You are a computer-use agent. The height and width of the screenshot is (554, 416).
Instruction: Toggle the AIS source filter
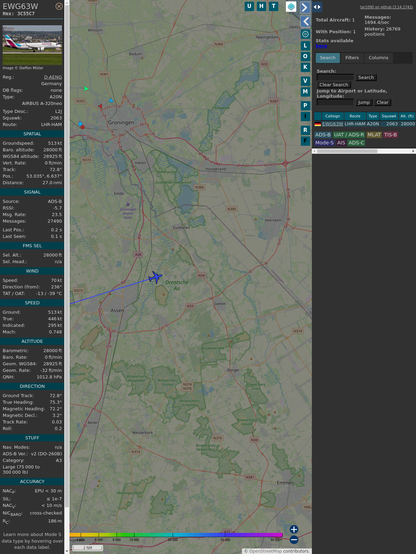pos(341,143)
